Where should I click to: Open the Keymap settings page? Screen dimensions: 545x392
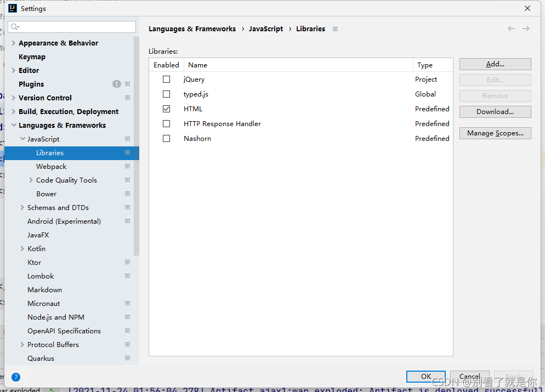[32, 56]
